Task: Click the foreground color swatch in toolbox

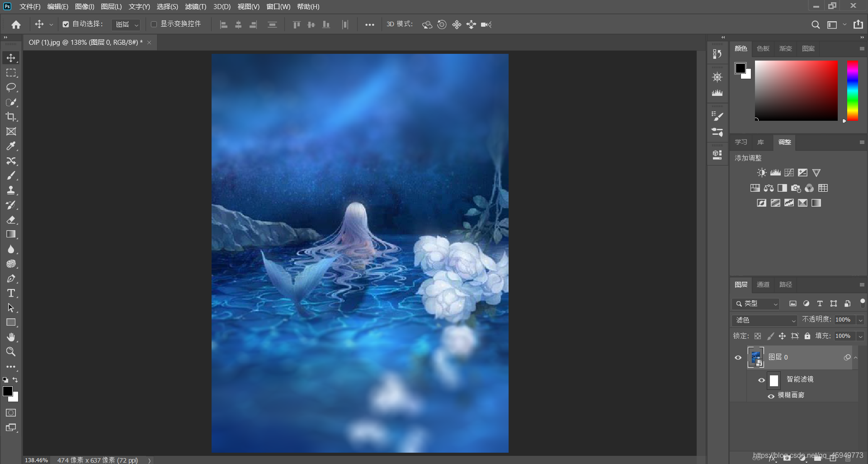Action: pyautogui.click(x=8, y=391)
